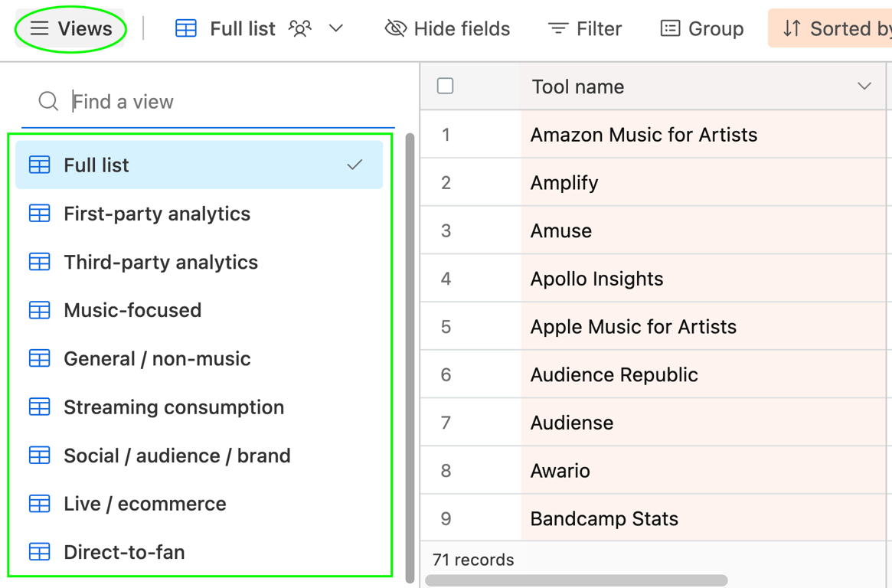Click the Live / ecommerce grid icon
Image resolution: width=892 pixels, height=588 pixels.
(40, 504)
